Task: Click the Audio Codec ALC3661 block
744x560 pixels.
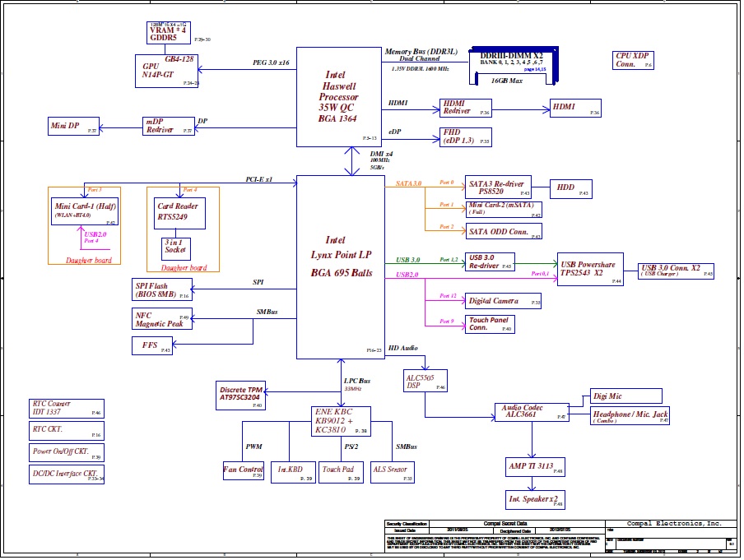Action: point(531,412)
